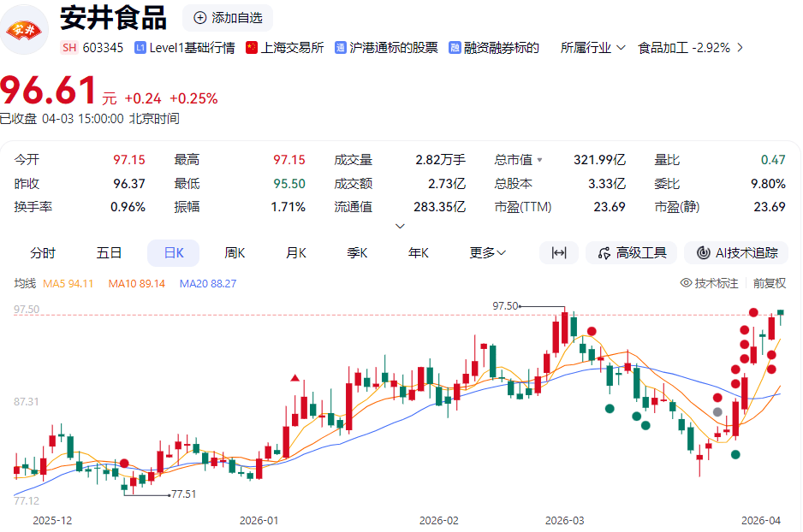
Task: Switch to the 周K weekly chart tab
Action: (234, 251)
